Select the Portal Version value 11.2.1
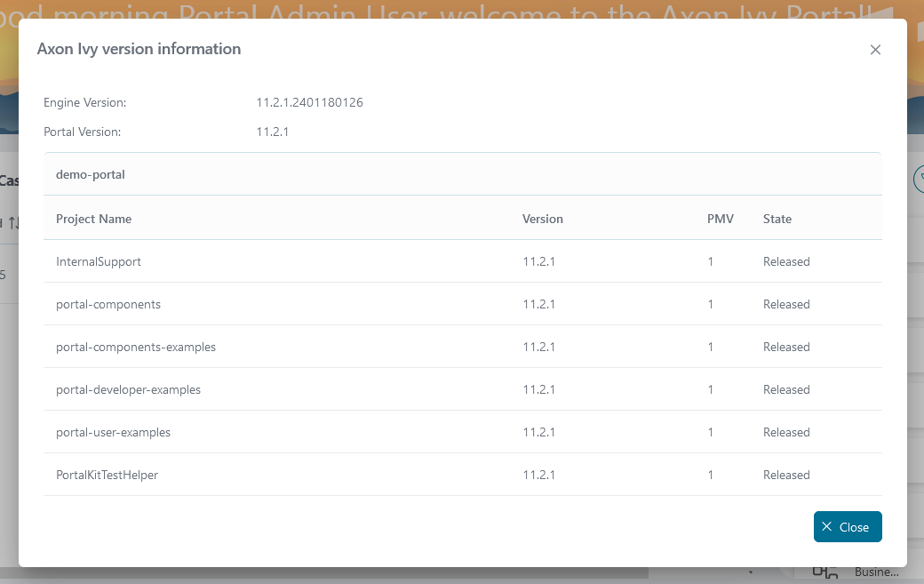This screenshot has width=924, height=584. click(x=272, y=132)
